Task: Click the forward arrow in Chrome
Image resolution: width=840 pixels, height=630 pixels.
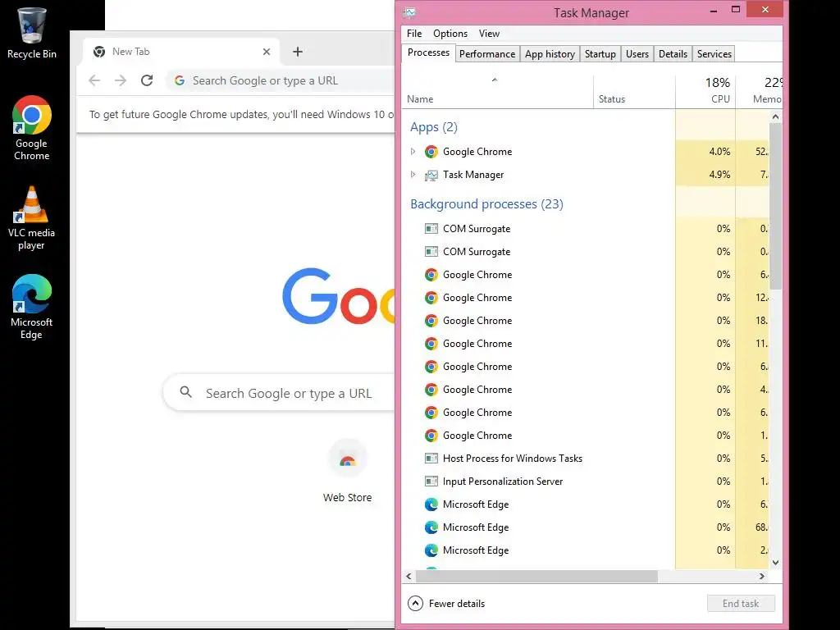Action: (121, 80)
